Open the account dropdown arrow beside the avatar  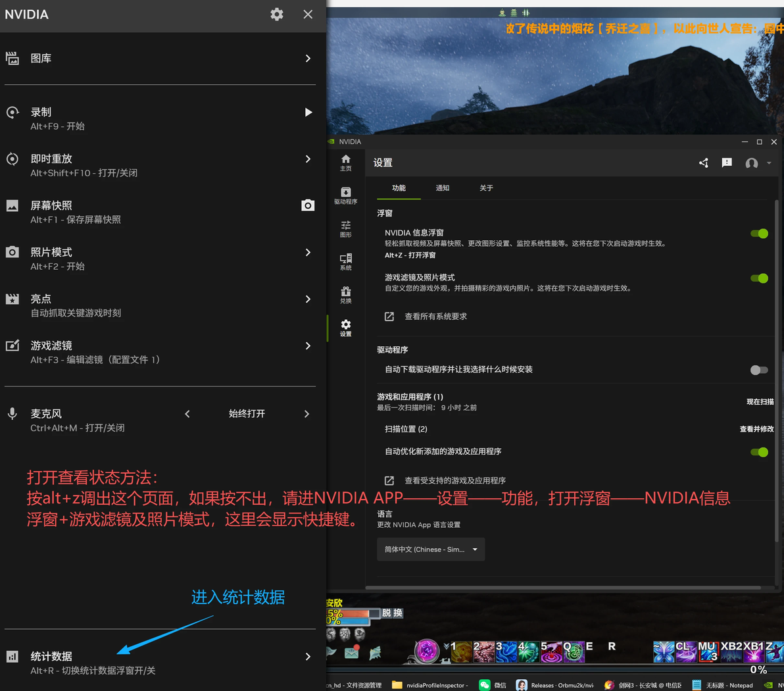coord(769,163)
